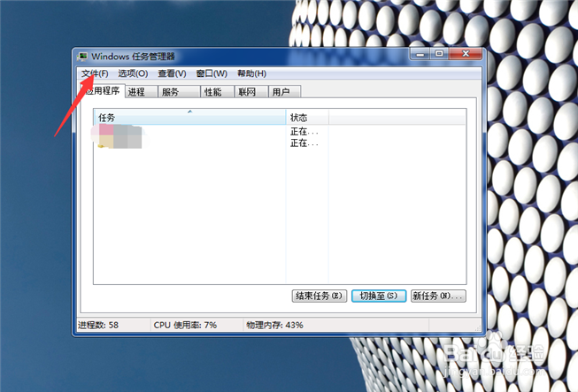The width and height of the screenshot is (578, 392).
Task: Switch to the 性能 tab
Action: click(217, 92)
